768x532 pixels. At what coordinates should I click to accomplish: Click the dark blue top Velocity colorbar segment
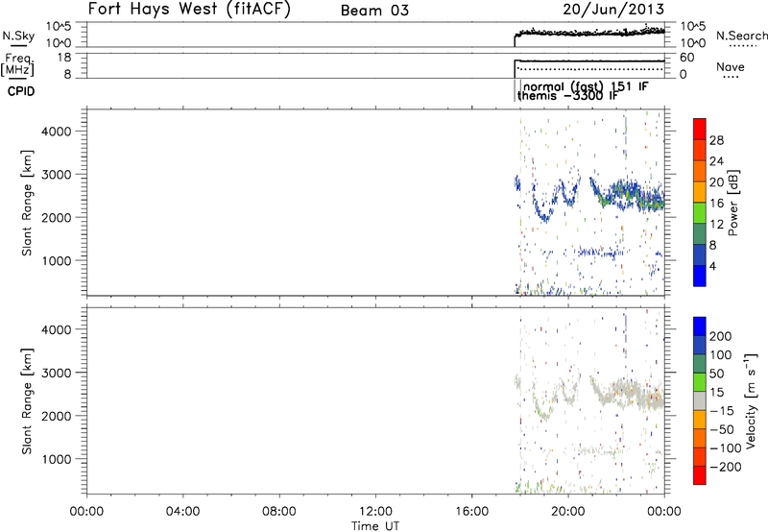pos(700,326)
